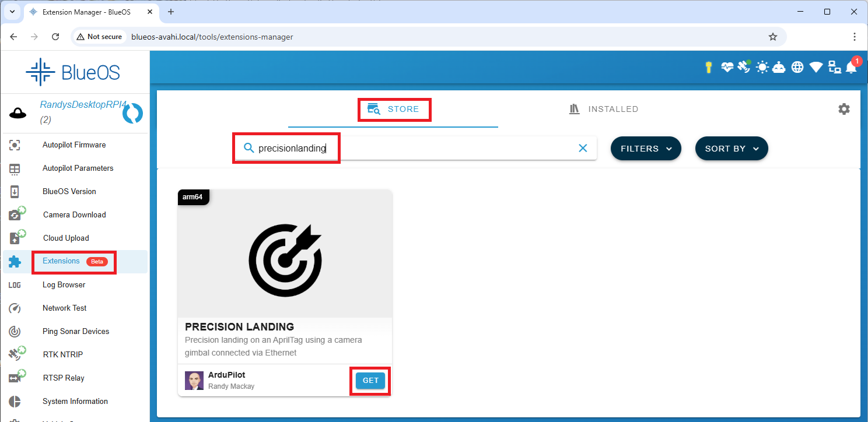Select the STORE tab
This screenshot has width=868, height=422.
[x=394, y=109]
